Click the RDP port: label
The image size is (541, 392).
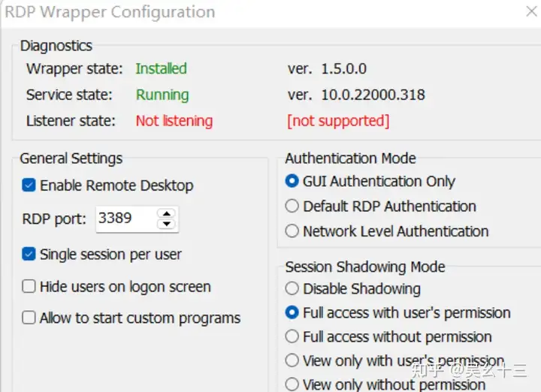tap(54, 219)
